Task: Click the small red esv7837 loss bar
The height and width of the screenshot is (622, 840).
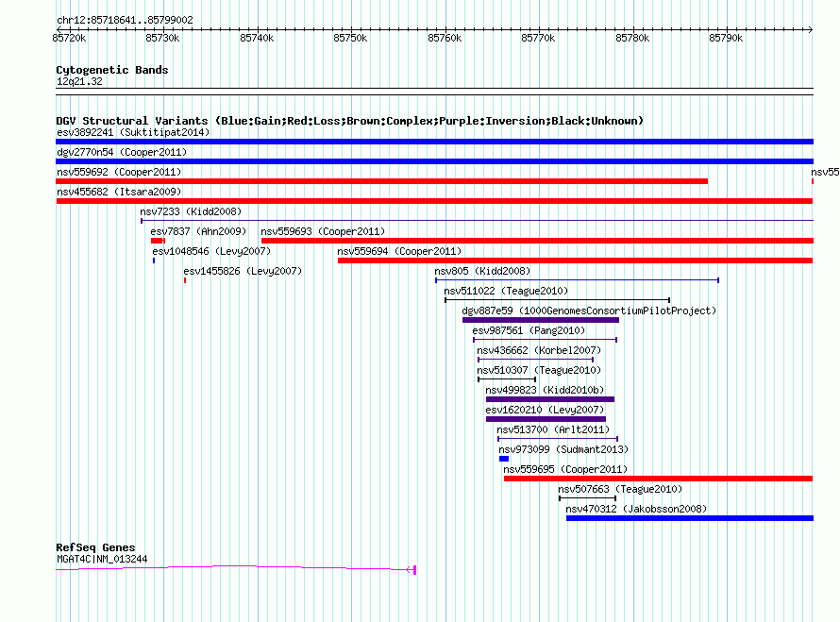Action: 158,241
